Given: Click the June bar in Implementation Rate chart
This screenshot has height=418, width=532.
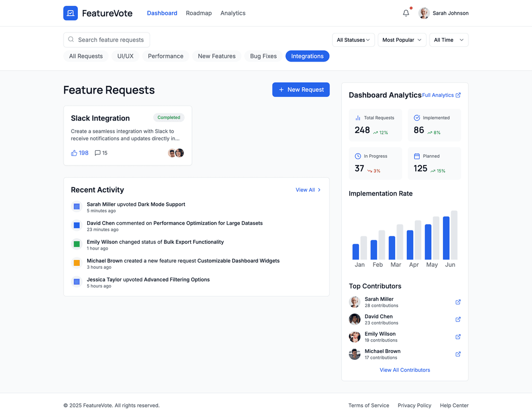Looking at the screenshot, I should tap(446, 238).
